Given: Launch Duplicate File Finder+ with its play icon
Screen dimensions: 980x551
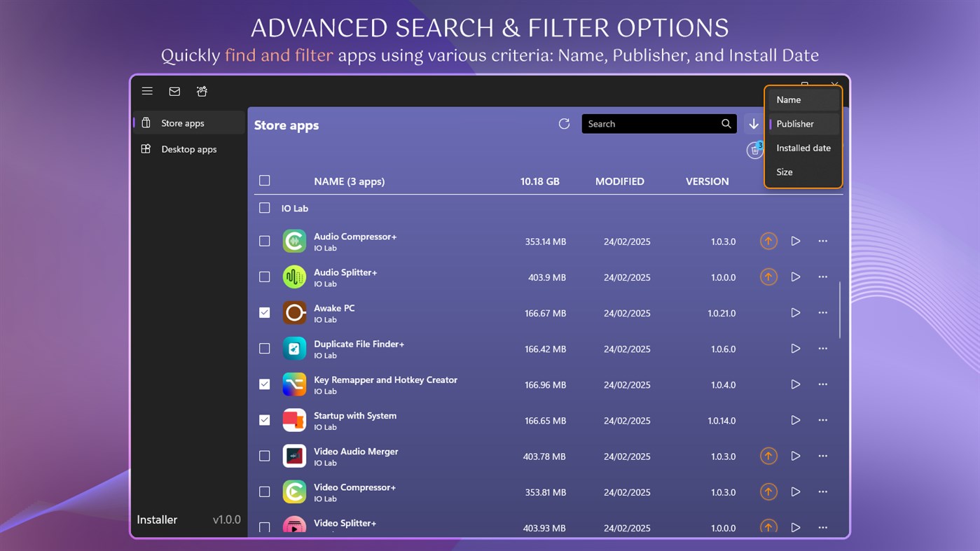Looking at the screenshot, I should pyautogui.click(x=796, y=348).
